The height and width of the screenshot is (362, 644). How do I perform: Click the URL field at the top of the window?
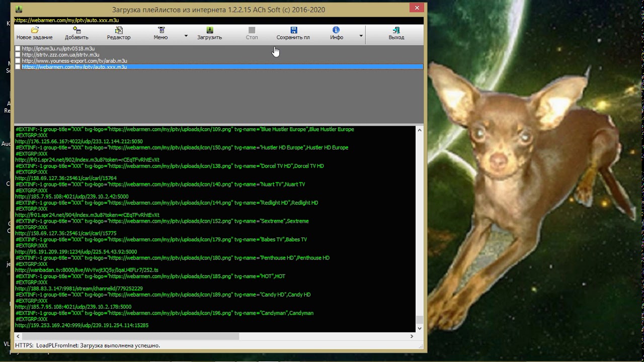(219, 21)
